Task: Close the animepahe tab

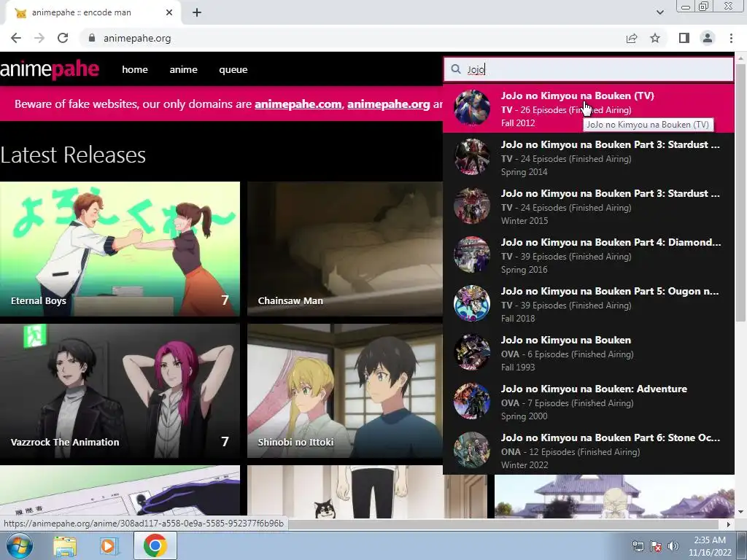Action: coord(169,12)
